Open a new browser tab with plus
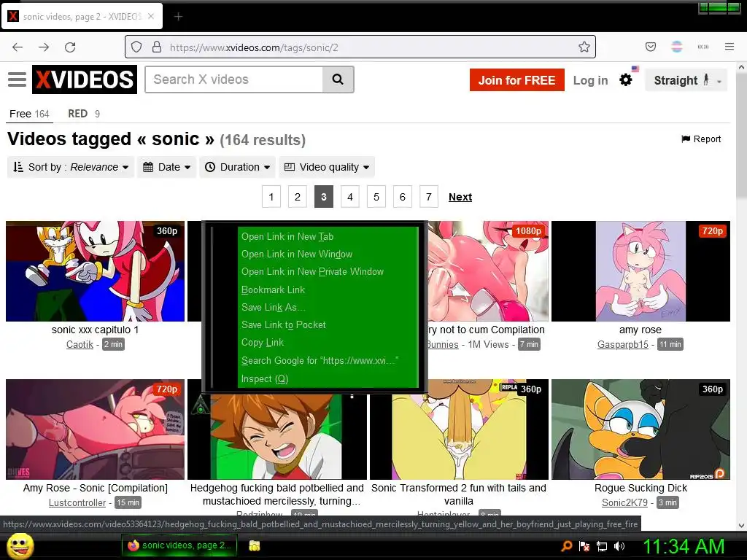This screenshot has width=747, height=560. pos(178,17)
